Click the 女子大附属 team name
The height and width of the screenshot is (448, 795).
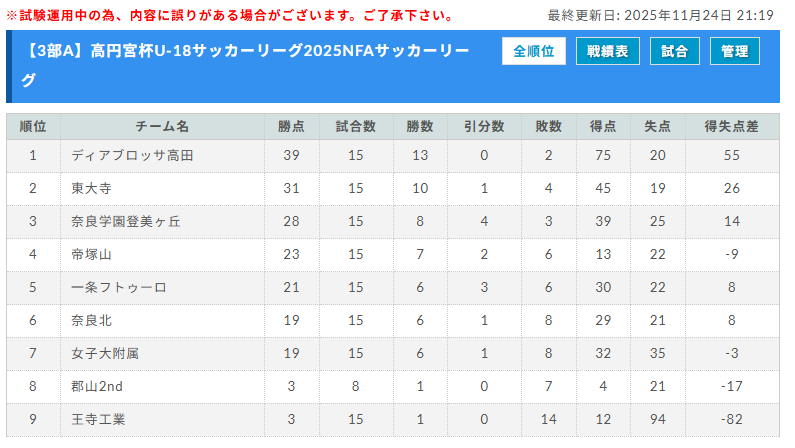tap(105, 354)
